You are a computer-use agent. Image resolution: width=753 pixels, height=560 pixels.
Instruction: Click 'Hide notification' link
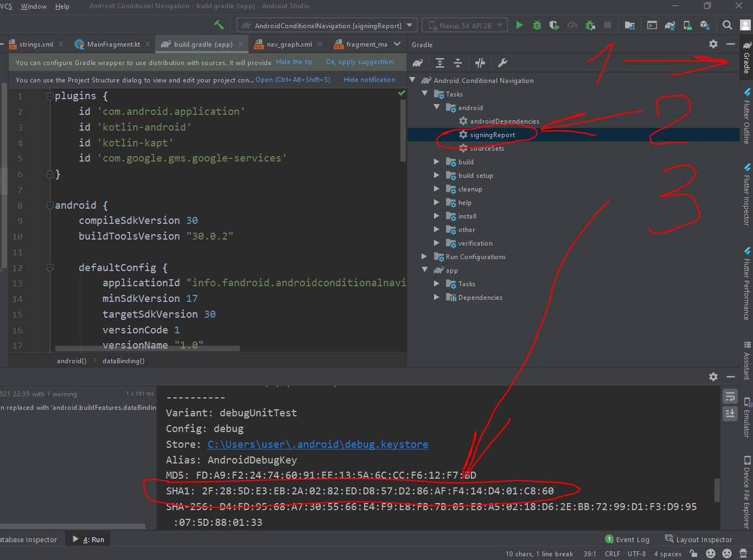tap(369, 80)
